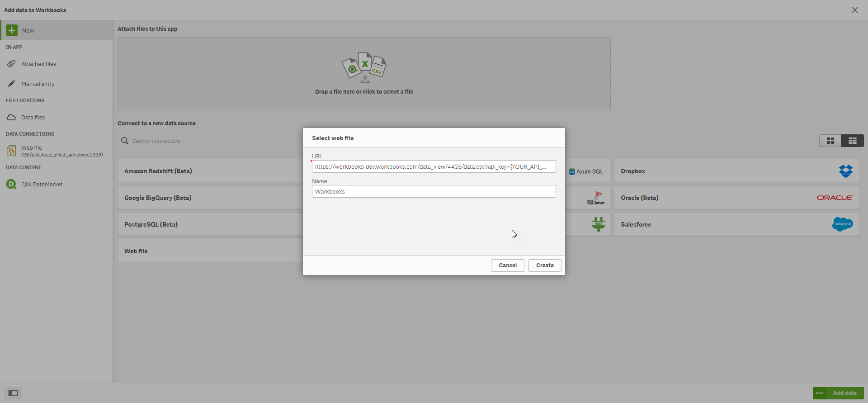Click the Dropbox logo icon
The width and height of the screenshot is (868, 403).
[x=845, y=171]
